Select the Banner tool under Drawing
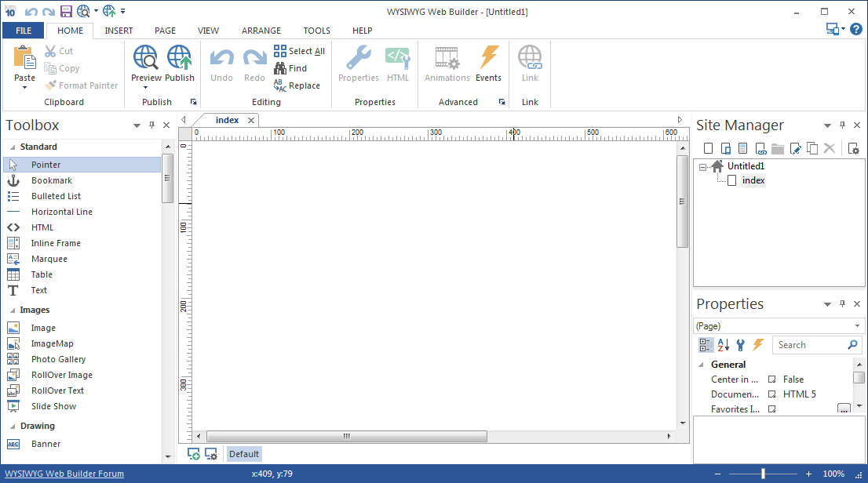 [45, 443]
